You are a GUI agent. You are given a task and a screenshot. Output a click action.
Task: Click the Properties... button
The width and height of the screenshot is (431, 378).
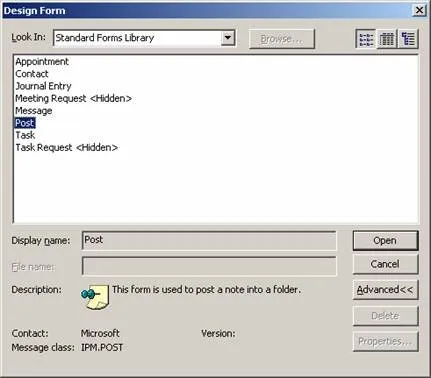(385, 341)
